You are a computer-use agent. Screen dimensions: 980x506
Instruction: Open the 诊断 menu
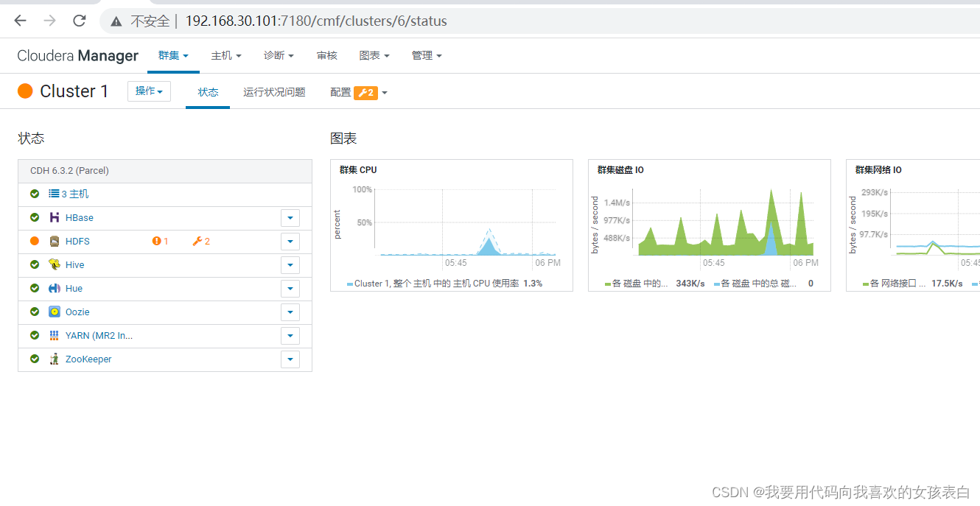(279, 56)
